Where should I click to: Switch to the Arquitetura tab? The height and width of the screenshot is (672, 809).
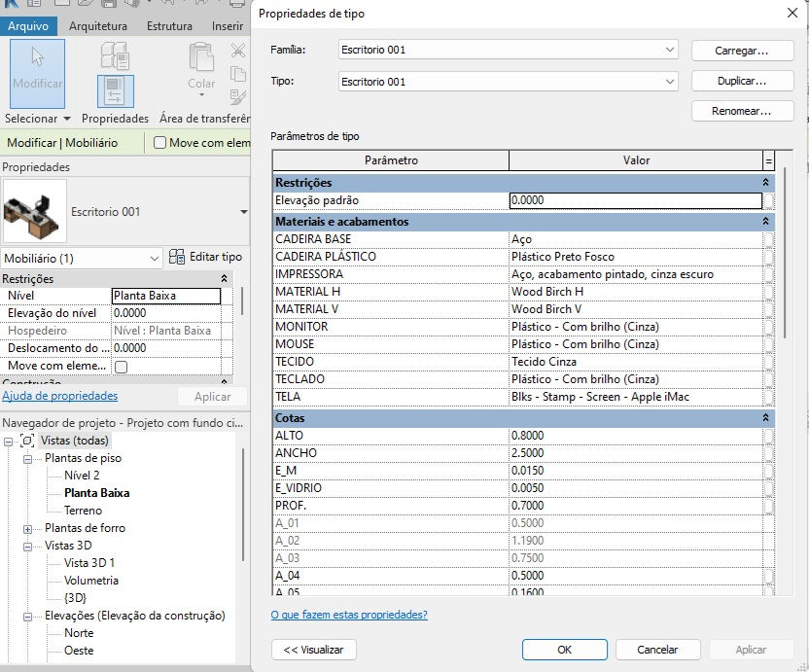point(98,26)
